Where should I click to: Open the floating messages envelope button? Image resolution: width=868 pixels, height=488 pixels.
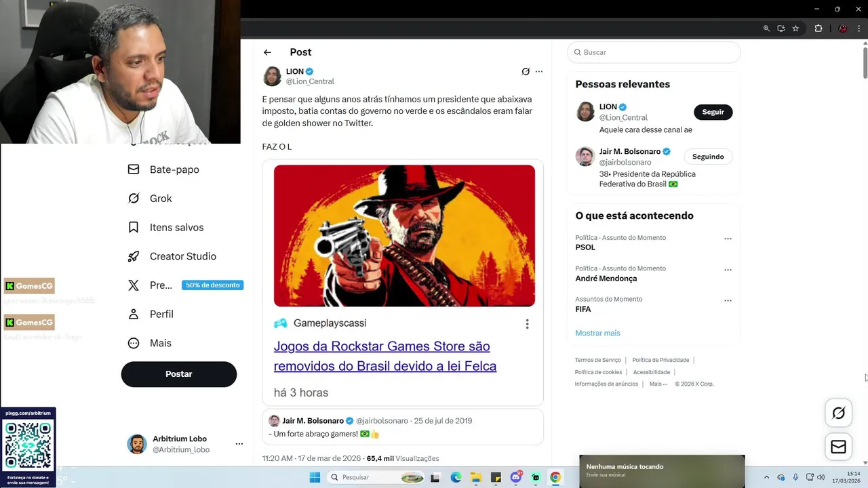click(x=839, y=447)
